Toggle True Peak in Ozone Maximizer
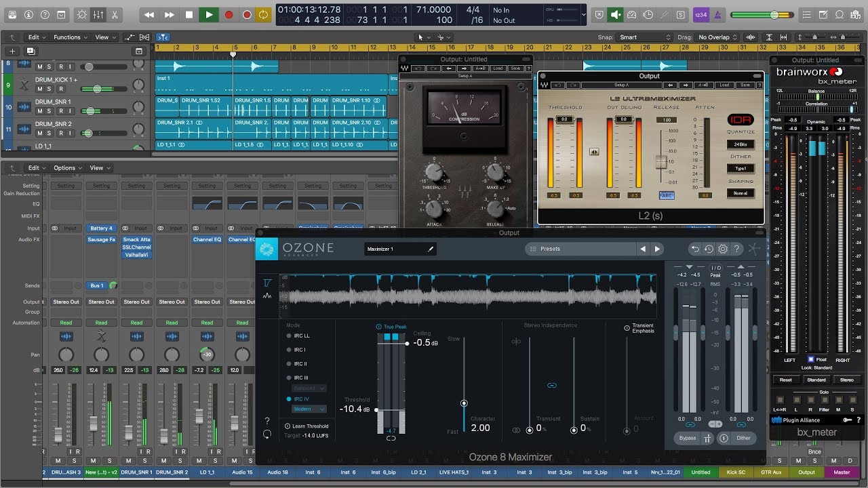Screen dimensions: 868x488 (390, 327)
